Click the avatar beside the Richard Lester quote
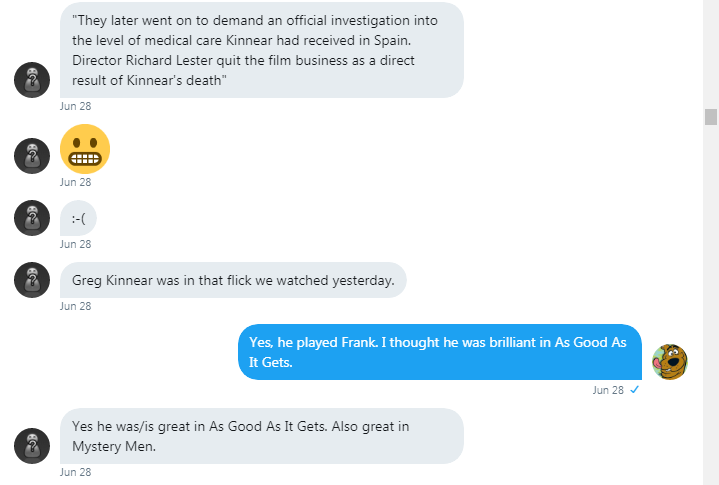This screenshot has height=485, width=719. pyautogui.click(x=32, y=80)
